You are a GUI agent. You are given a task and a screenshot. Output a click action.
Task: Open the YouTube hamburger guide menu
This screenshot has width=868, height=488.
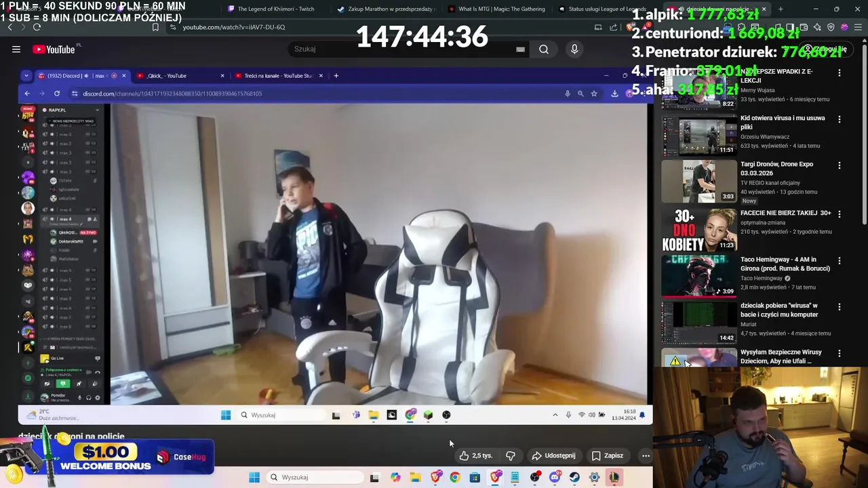click(x=16, y=49)
